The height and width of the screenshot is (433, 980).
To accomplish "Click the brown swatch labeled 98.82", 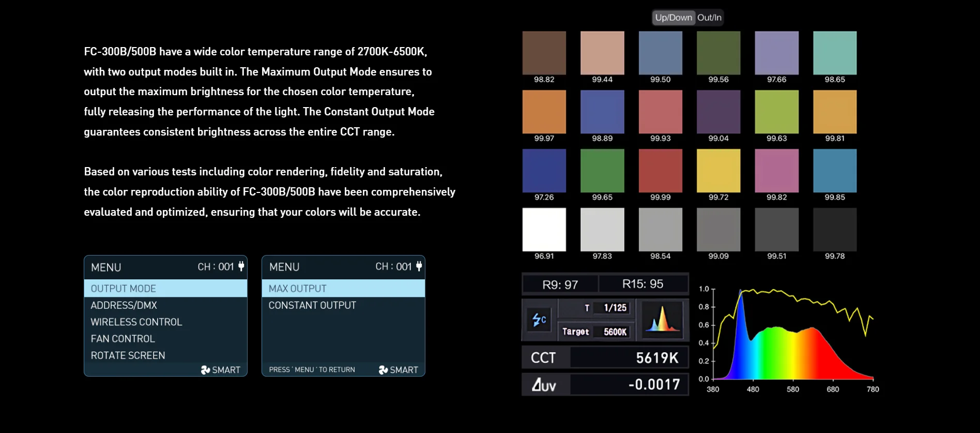I will tap(544, 53).
